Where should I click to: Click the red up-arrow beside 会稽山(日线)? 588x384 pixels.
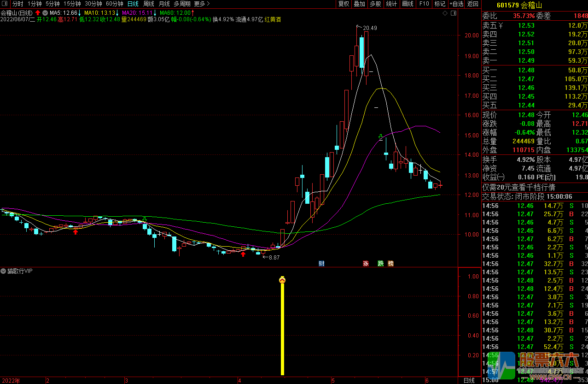pos(38,12)
